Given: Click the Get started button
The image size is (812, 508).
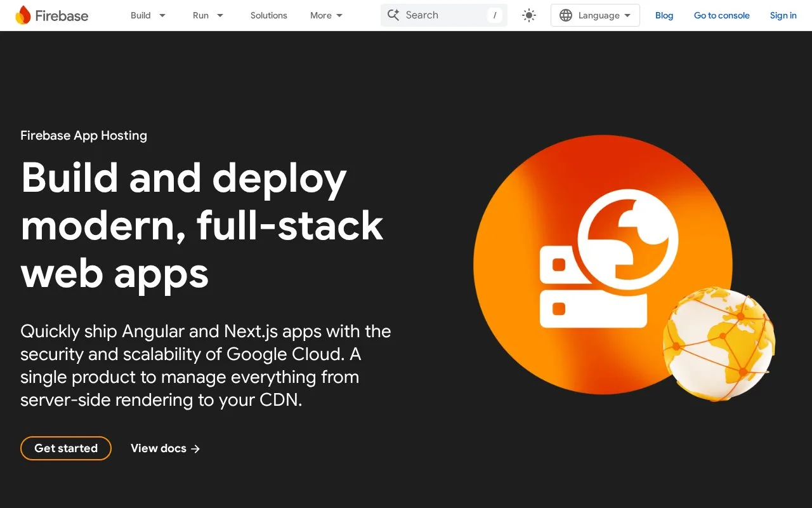Looking at the screenshot, I should tap(66, 448).
